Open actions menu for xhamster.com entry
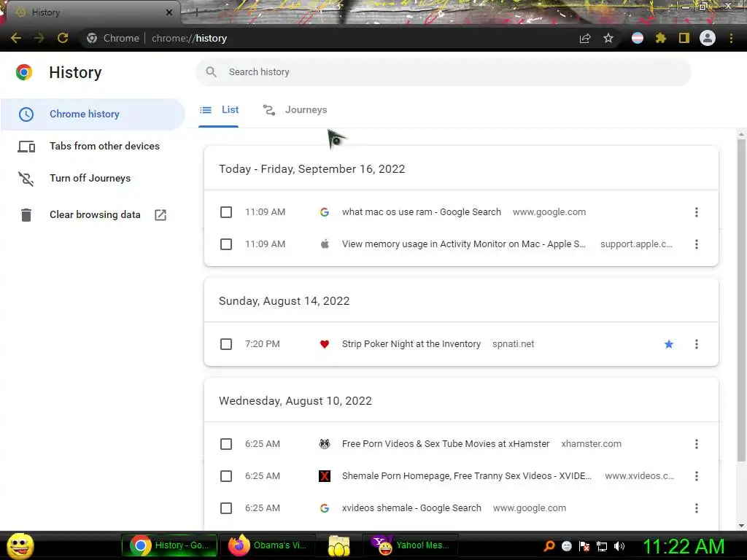The image size is (747, 560). pos(697,444)
